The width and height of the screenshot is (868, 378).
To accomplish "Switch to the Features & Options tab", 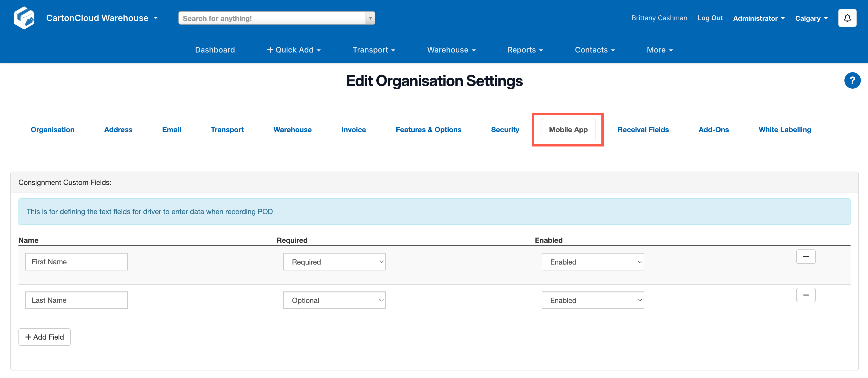I will tap(428, 130).
